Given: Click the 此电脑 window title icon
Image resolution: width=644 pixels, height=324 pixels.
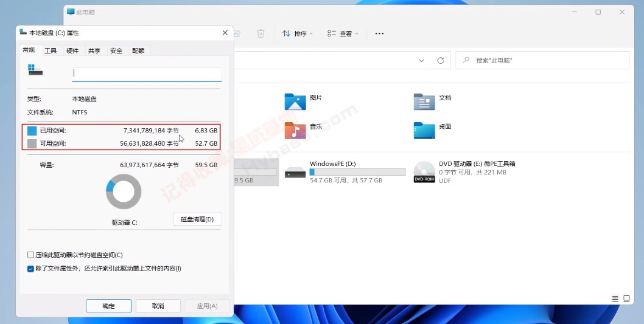Looking at the screenshot, I should [x=71, y=12].
